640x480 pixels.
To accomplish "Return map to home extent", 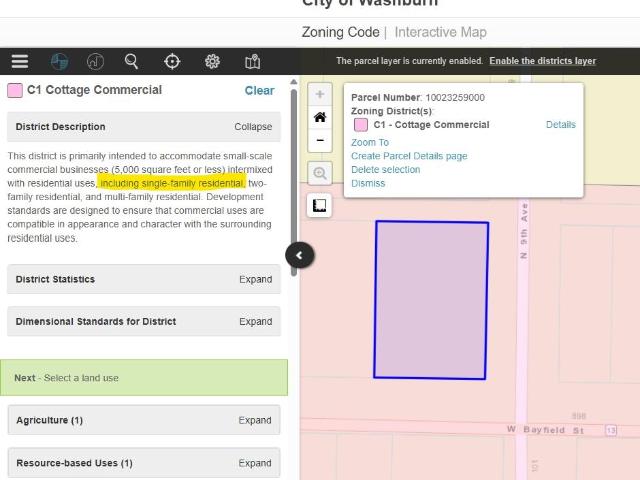I will [x=320, y=118].
